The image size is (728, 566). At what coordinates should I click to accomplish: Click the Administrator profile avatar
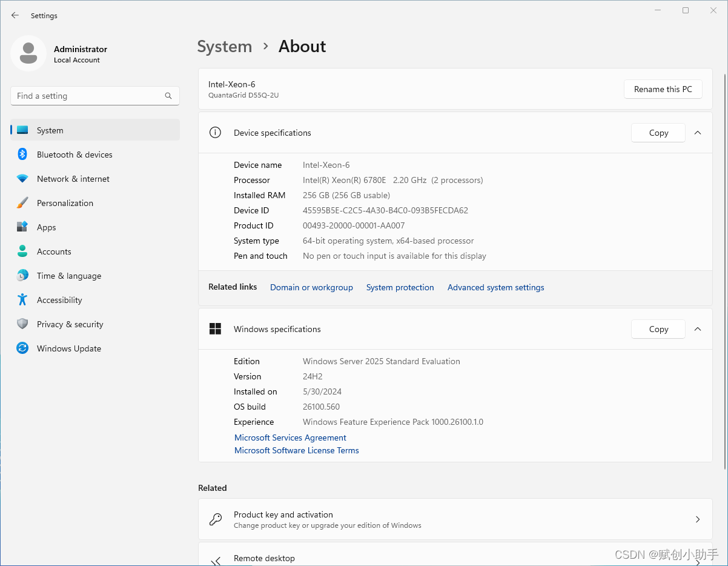[x=28, y=53]
